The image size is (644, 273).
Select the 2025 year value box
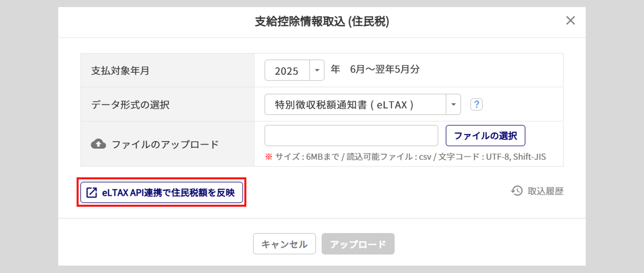[287, 71]
